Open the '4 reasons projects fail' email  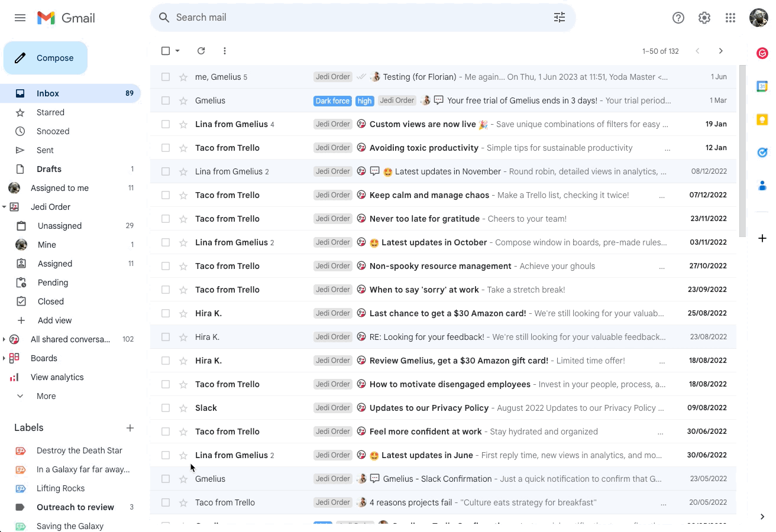[x=444, y=502]
